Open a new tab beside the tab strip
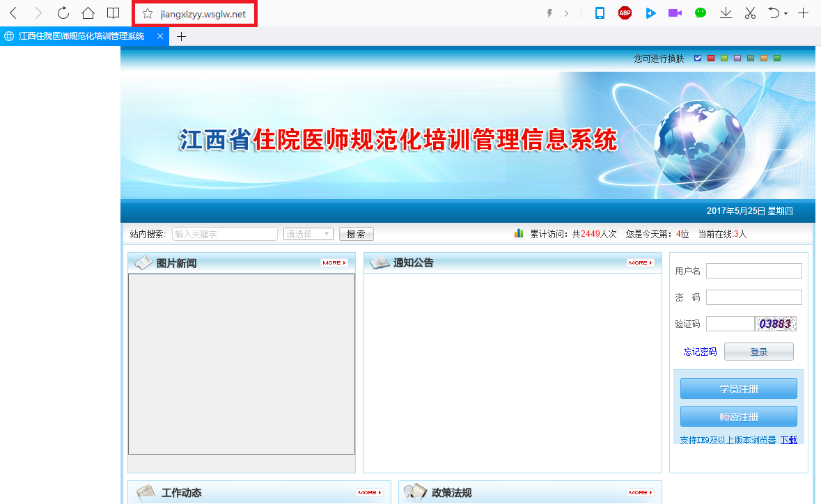This screenshot has height=504, width=821. click(181, 37)
